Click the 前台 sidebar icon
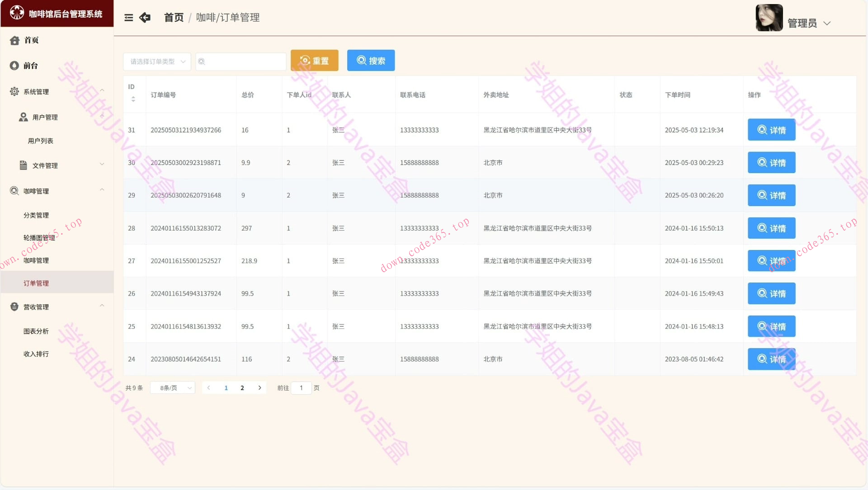 pos(14,66)
